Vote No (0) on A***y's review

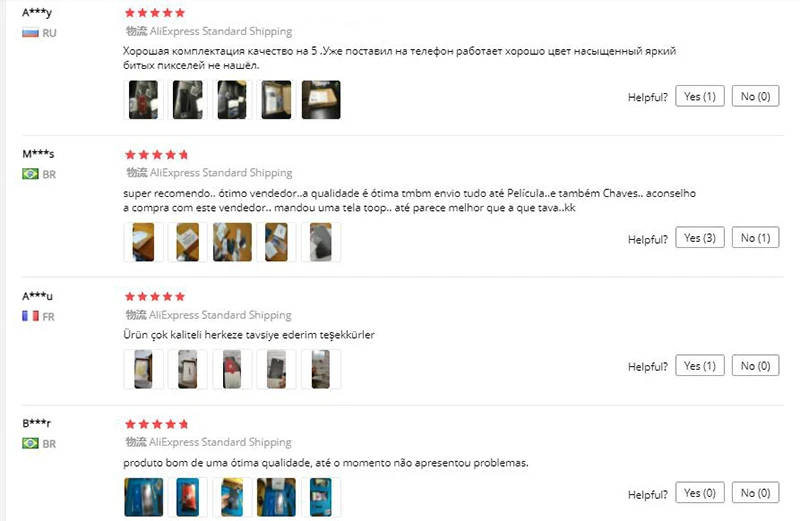pyautogui.click(x=755, y=96)
